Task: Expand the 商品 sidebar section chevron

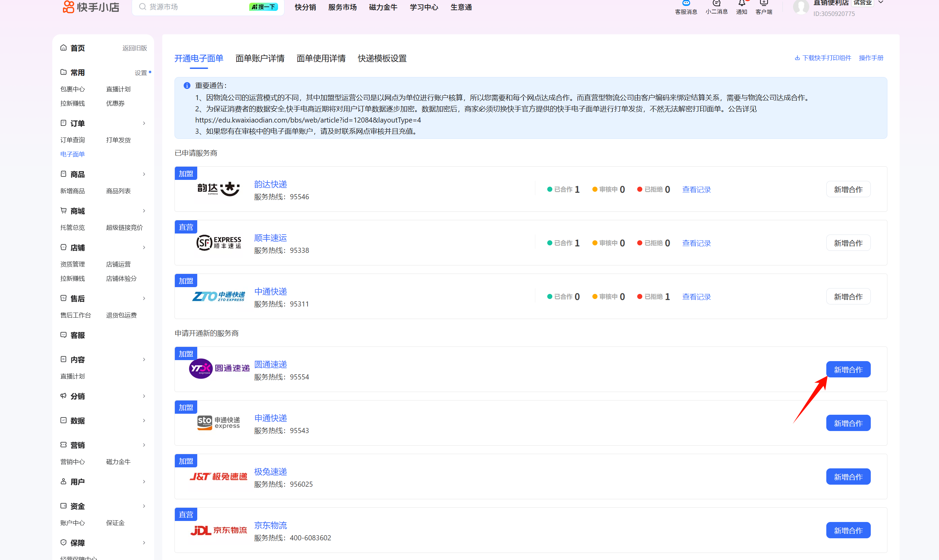Action: point(144,174)
